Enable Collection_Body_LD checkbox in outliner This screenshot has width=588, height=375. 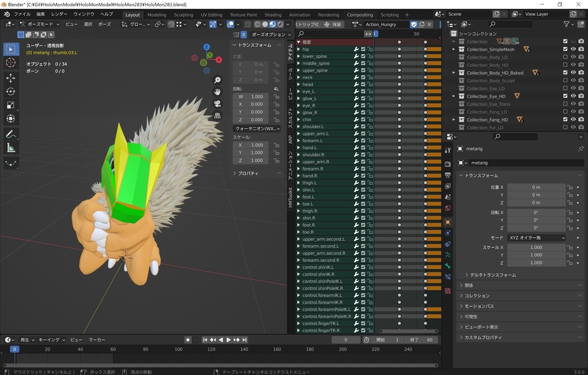point(565,57)
